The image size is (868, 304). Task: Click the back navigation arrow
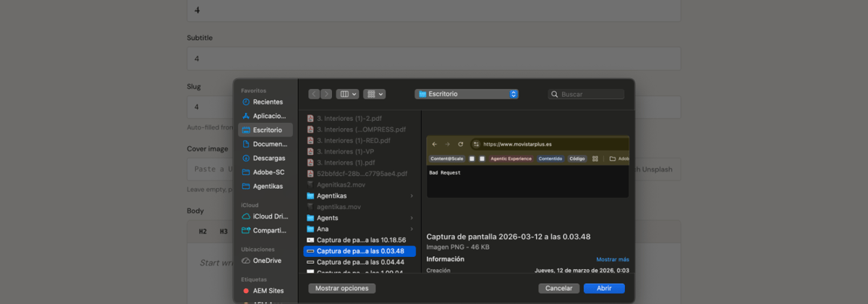(314, 94)
